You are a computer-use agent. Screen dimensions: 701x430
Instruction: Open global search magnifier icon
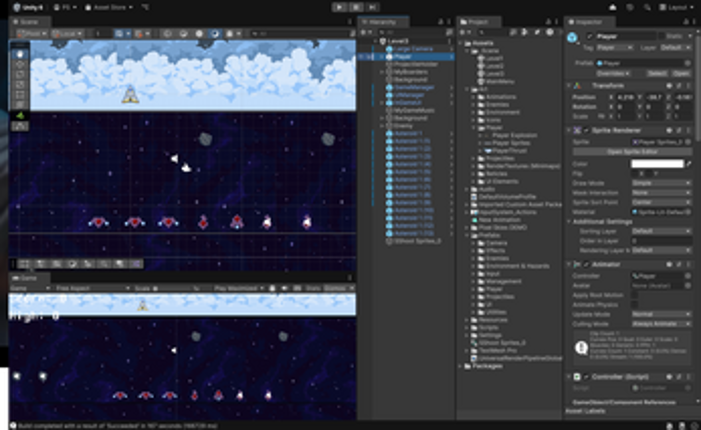647,7
